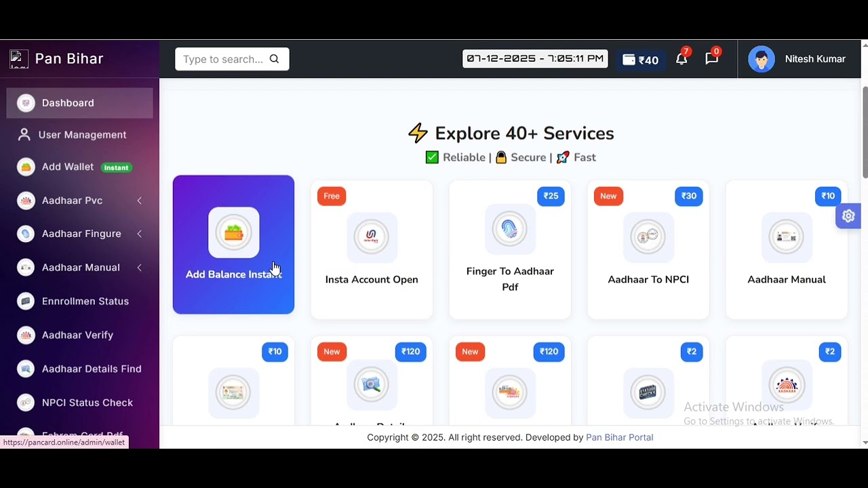
Task: Click the Add Balance Instant wallet icon
Action: click(234, 232)
